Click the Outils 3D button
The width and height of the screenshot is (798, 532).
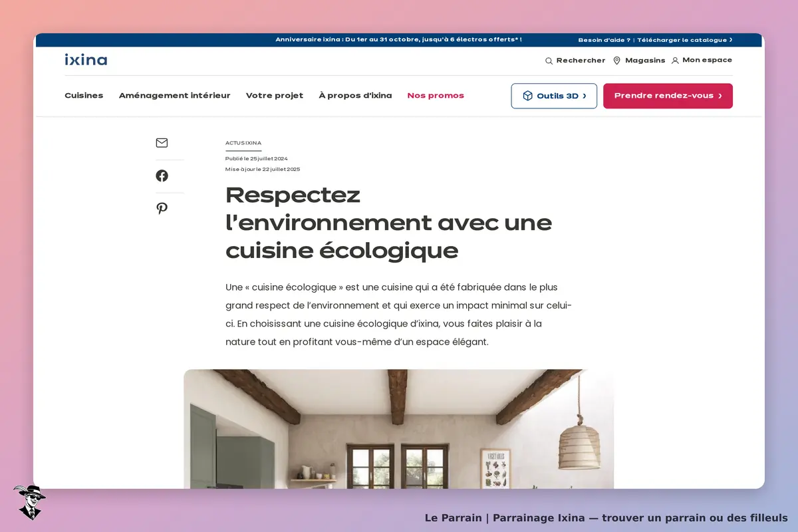click(x=554, y=96)
